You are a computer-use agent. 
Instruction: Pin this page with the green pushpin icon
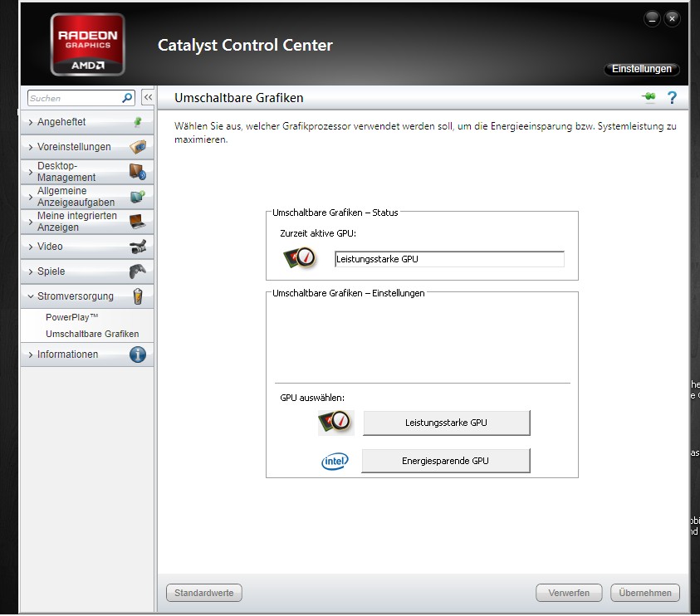[x=649, y=96]
